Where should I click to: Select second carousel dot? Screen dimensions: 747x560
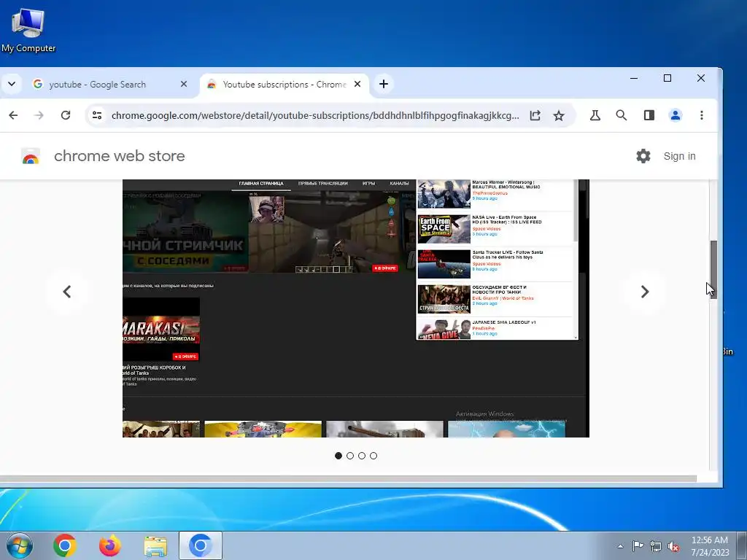tap(350, 456)
